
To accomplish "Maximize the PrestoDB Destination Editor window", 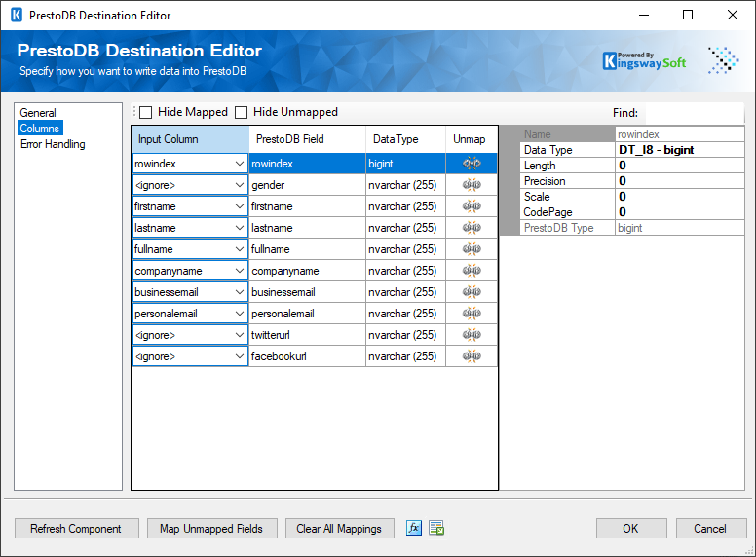I will click(688, 15).
